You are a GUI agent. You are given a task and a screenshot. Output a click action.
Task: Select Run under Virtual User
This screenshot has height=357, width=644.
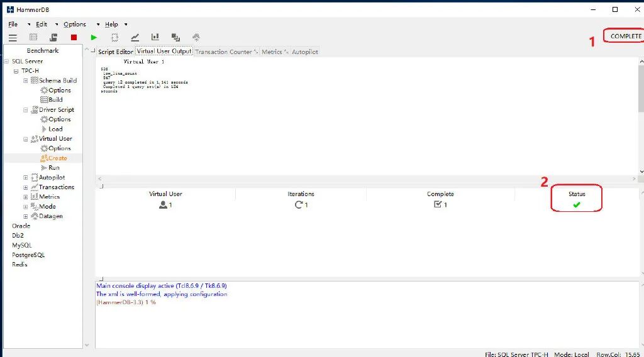pyautogui.click(x=54, y=168)
